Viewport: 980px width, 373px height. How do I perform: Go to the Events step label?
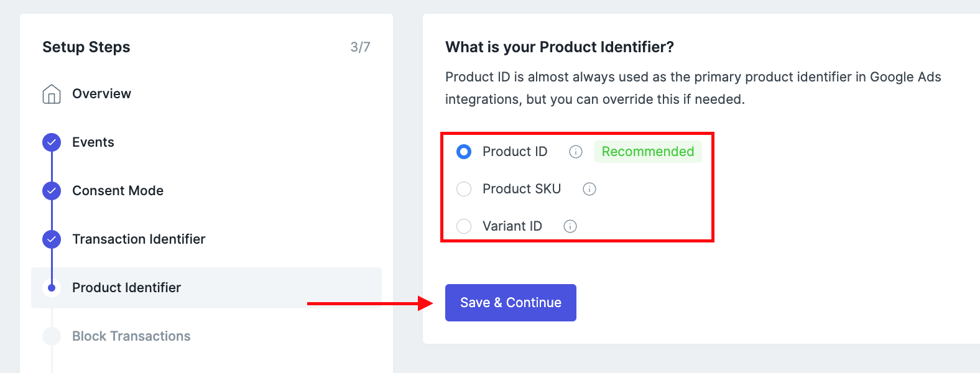point(93,142)
